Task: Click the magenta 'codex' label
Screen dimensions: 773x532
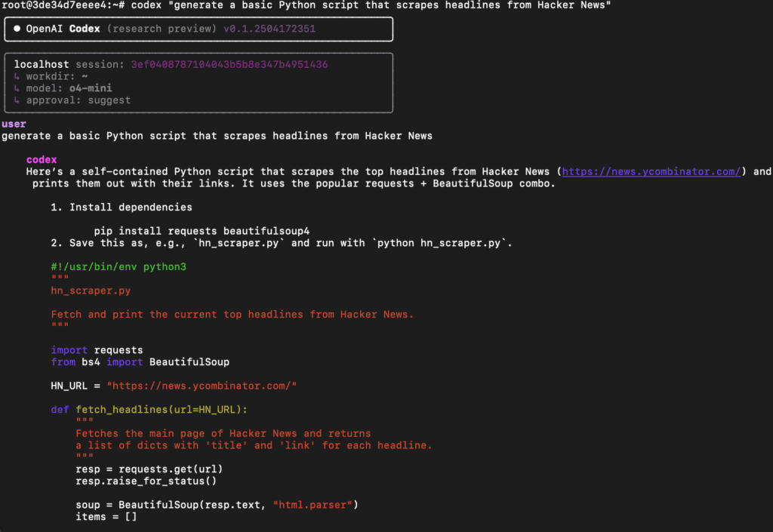Action: point(42,160)
